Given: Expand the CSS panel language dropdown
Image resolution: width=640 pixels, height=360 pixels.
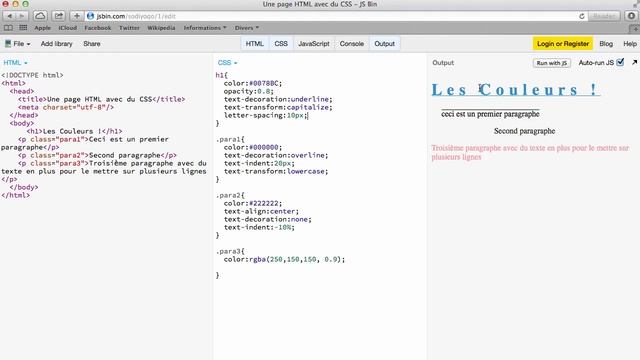Looking at the screenshot, I should [x=227, y=63].
